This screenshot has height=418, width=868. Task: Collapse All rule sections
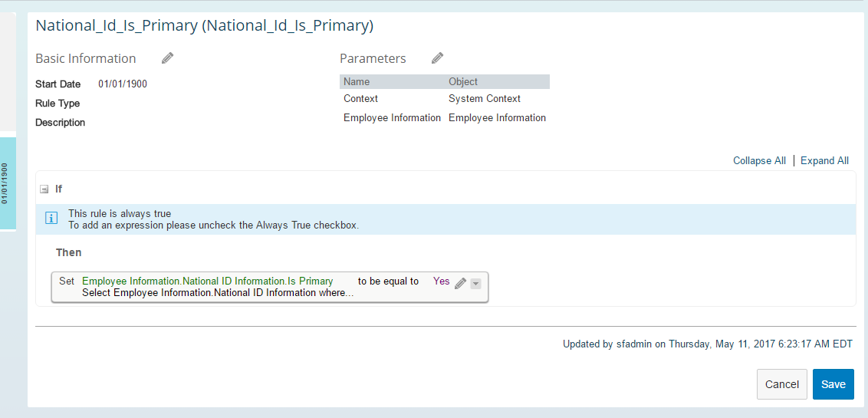click(759, 160)
